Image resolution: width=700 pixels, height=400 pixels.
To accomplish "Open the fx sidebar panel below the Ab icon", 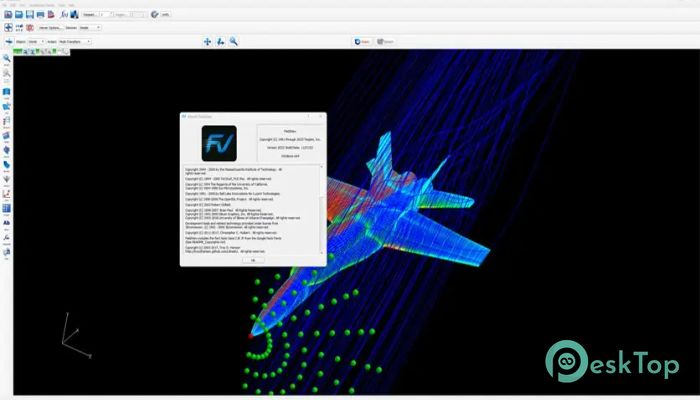I will 6,238.
